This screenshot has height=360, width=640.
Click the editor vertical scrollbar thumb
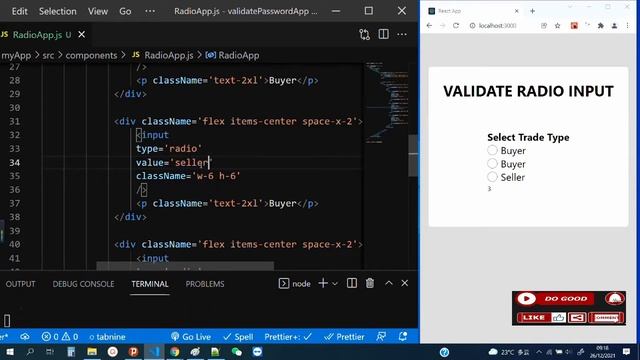(x=413, y=156)
